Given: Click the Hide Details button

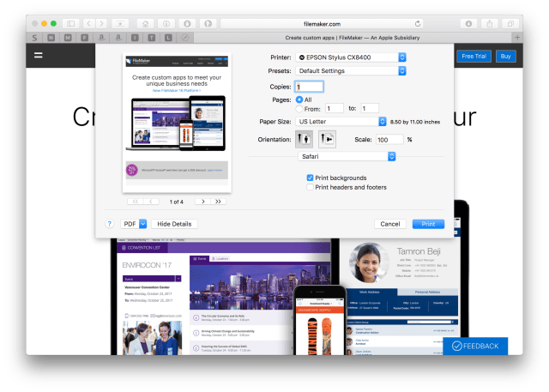Looking at the screenshot, I should 174,224.
